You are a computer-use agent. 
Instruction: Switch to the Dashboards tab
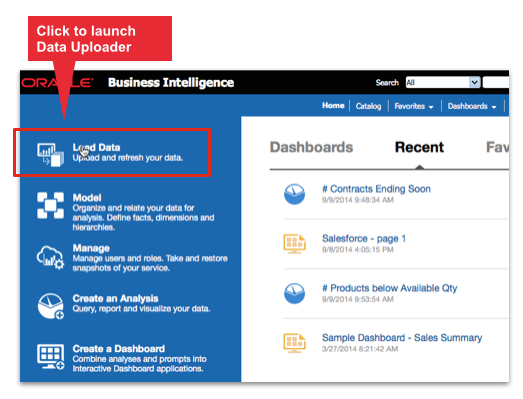311,147
